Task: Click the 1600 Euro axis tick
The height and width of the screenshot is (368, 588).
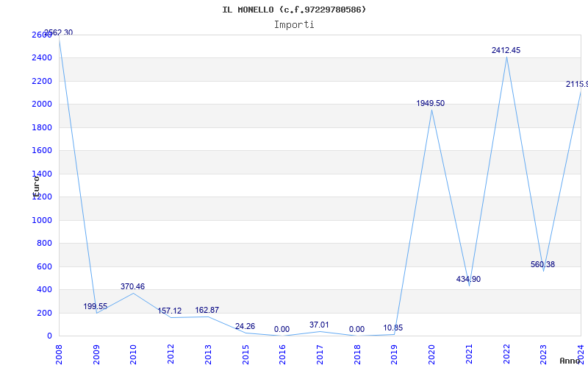Action: 43,151
